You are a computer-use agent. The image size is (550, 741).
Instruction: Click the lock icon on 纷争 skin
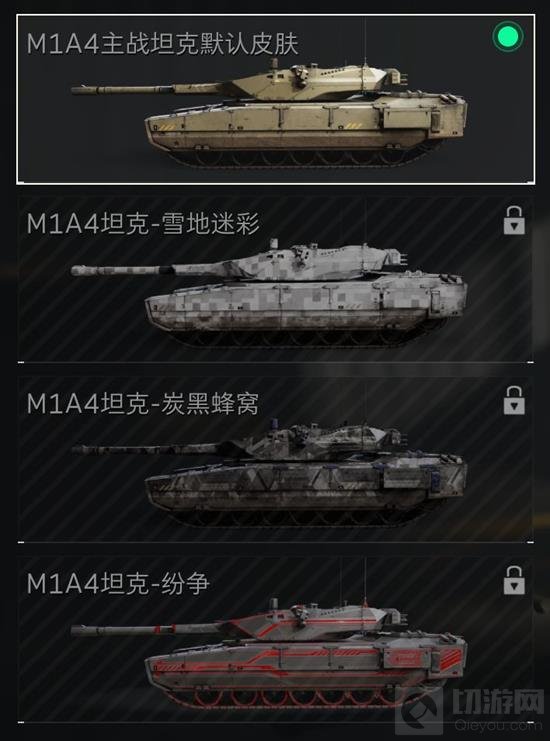tap(514, 580)
